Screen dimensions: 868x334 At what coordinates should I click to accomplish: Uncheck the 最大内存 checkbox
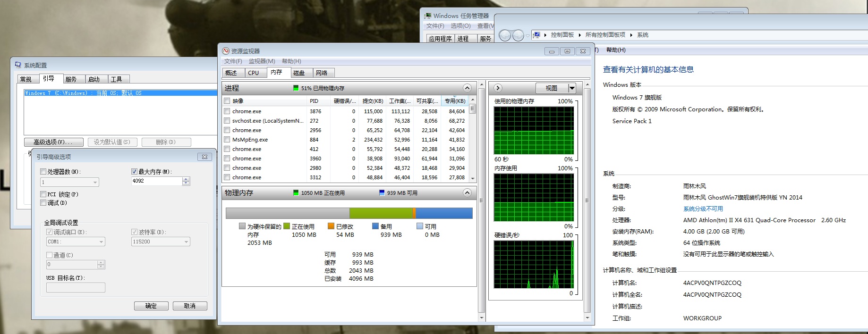tap(134, 172)
